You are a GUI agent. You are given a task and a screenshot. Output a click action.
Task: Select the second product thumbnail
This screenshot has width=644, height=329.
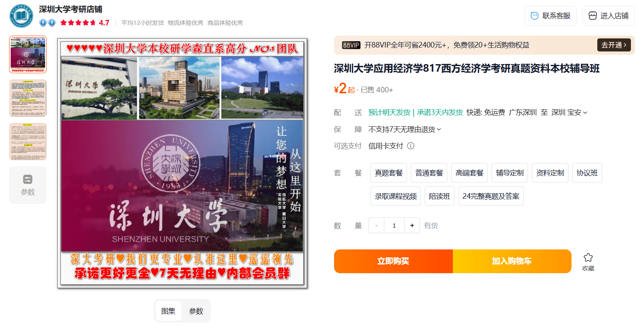tap(28, 98)
